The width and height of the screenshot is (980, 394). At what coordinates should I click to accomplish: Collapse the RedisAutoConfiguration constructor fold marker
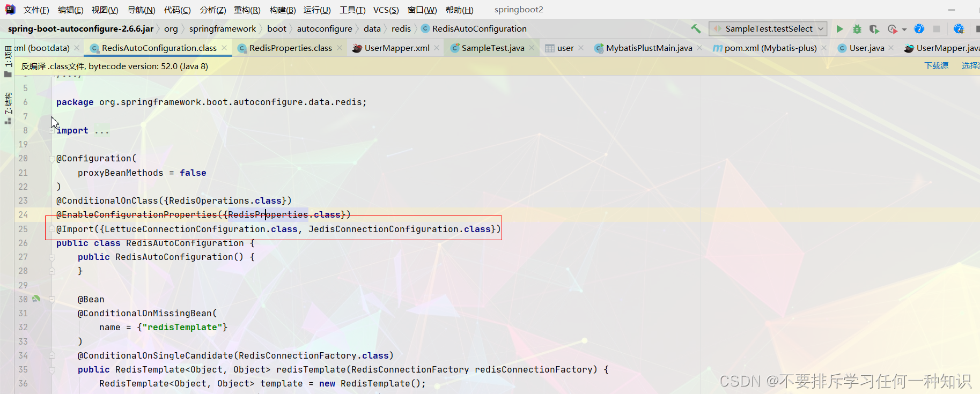tap(52, 258)
